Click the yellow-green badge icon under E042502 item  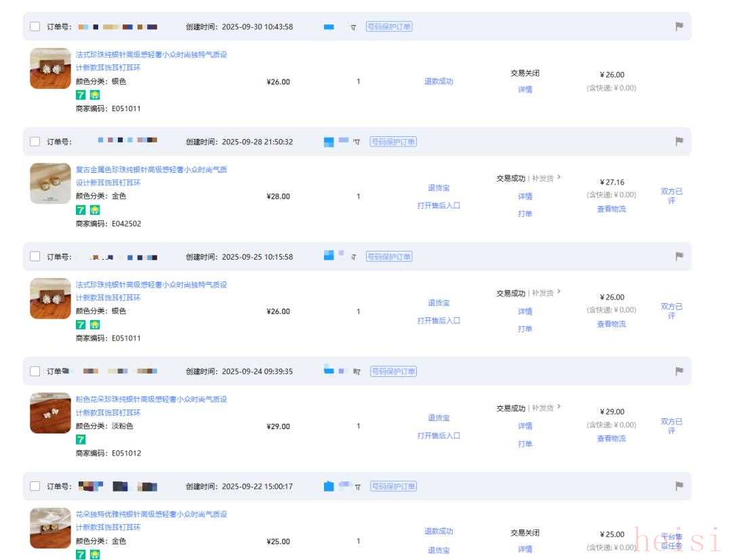95,210
